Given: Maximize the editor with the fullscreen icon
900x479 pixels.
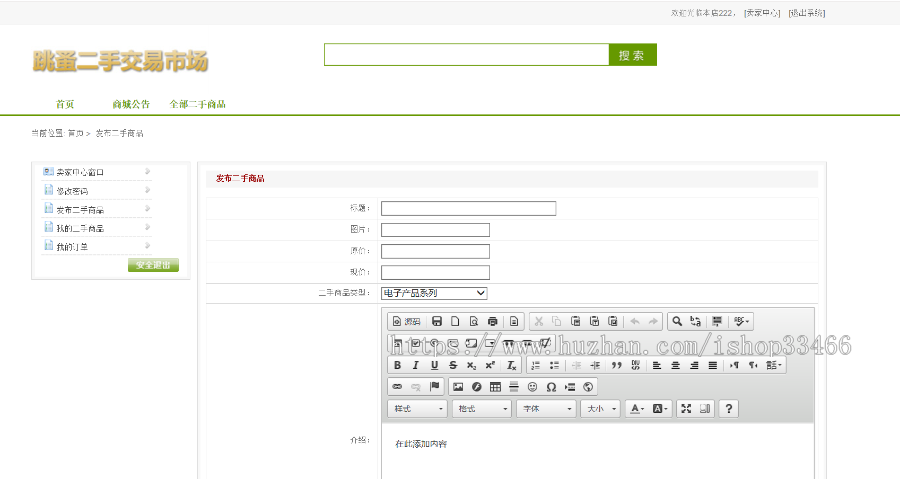Looking at the screenshot, I should 685,409.
